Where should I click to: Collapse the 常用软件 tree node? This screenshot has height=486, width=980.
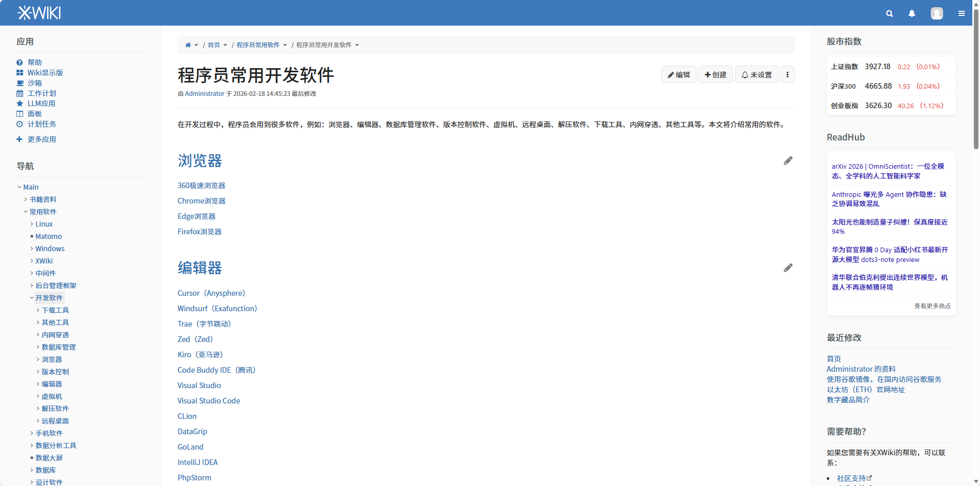point(26,212)
